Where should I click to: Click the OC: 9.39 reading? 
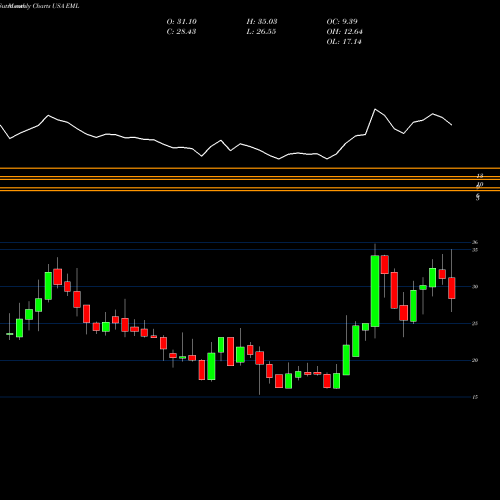[x=342, y=22]
